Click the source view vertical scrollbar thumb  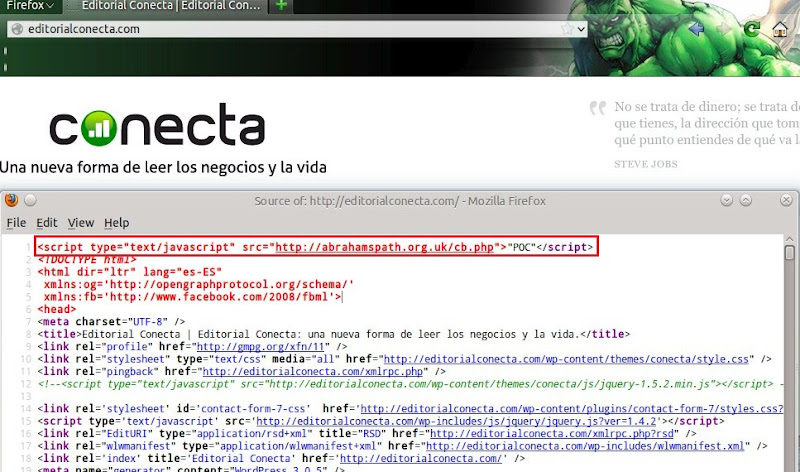(789, 253)
